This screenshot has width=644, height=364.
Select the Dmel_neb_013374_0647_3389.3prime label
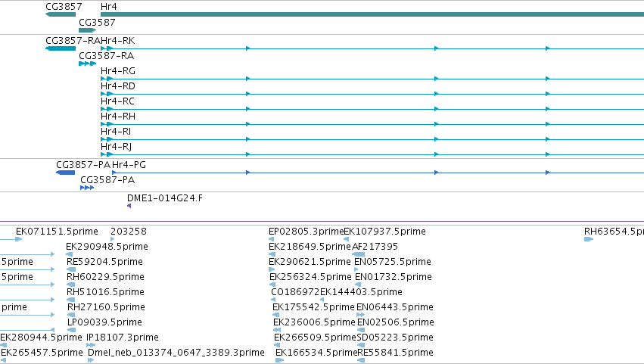(176, 353)
